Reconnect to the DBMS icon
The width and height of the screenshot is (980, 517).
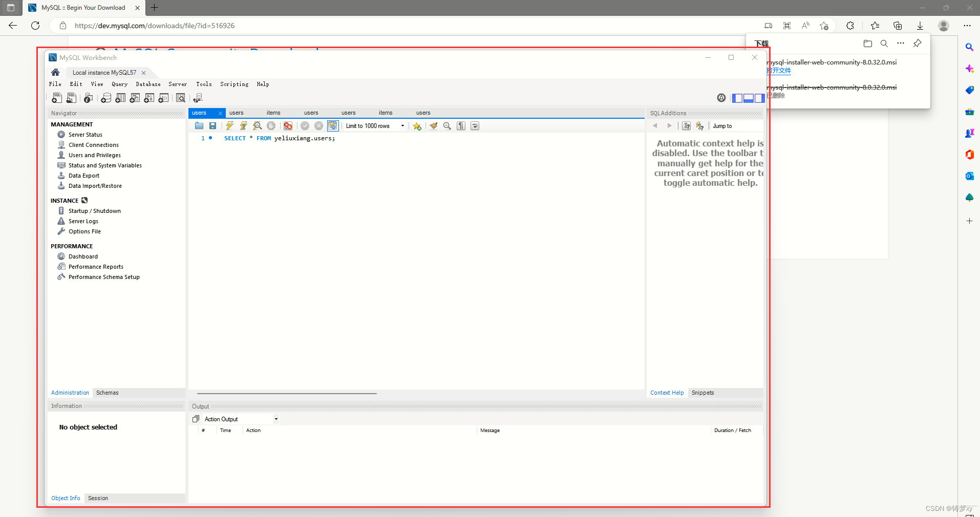tap(198, 98)
